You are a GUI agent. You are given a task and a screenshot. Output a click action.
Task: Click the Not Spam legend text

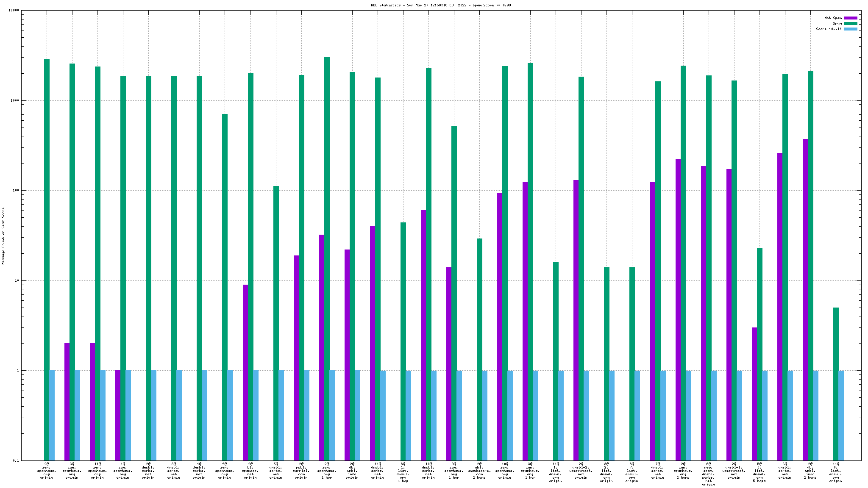(833, 18)
